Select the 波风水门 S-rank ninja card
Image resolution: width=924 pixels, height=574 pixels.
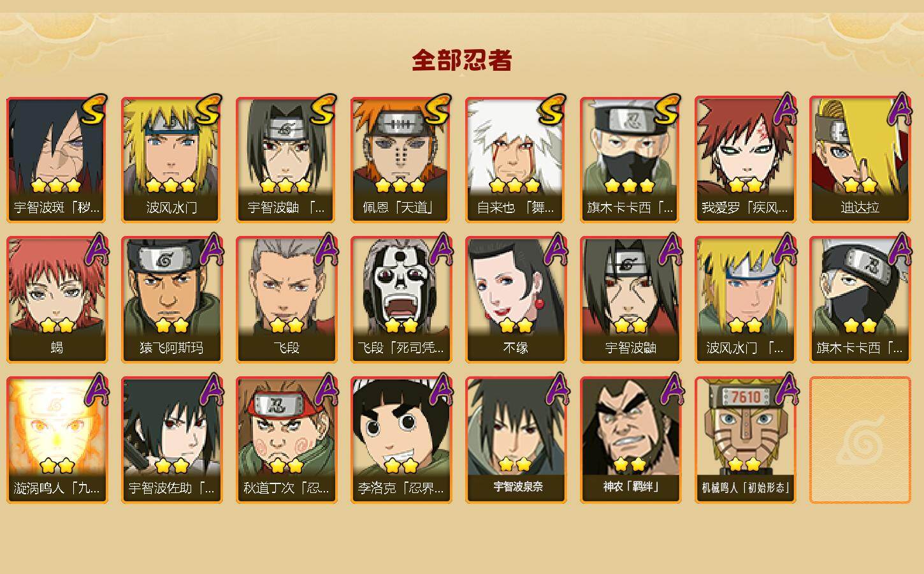[x=171, y=159]
